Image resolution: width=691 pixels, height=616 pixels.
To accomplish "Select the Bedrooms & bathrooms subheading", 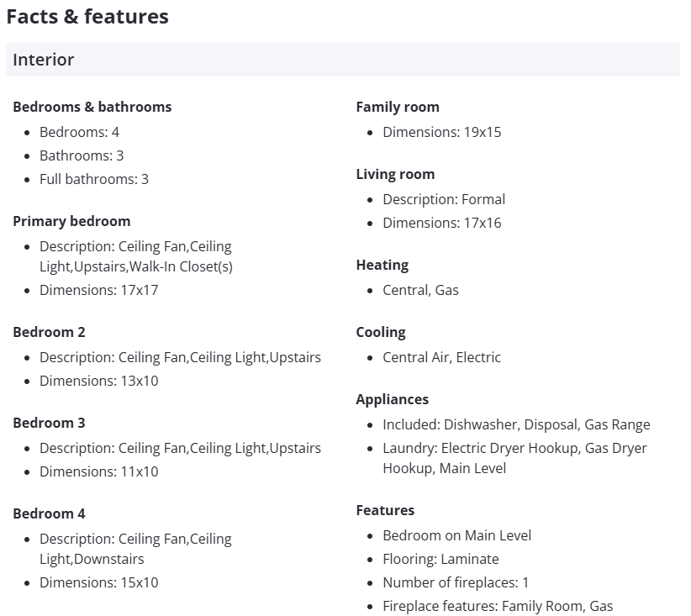I will (92, 107).
